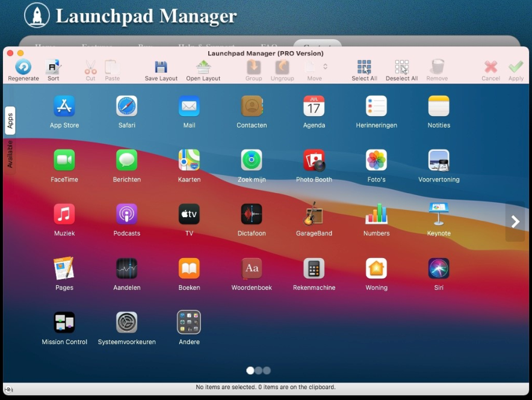Select the Siri app icon
Screen dimensions: 532x400
439,268
